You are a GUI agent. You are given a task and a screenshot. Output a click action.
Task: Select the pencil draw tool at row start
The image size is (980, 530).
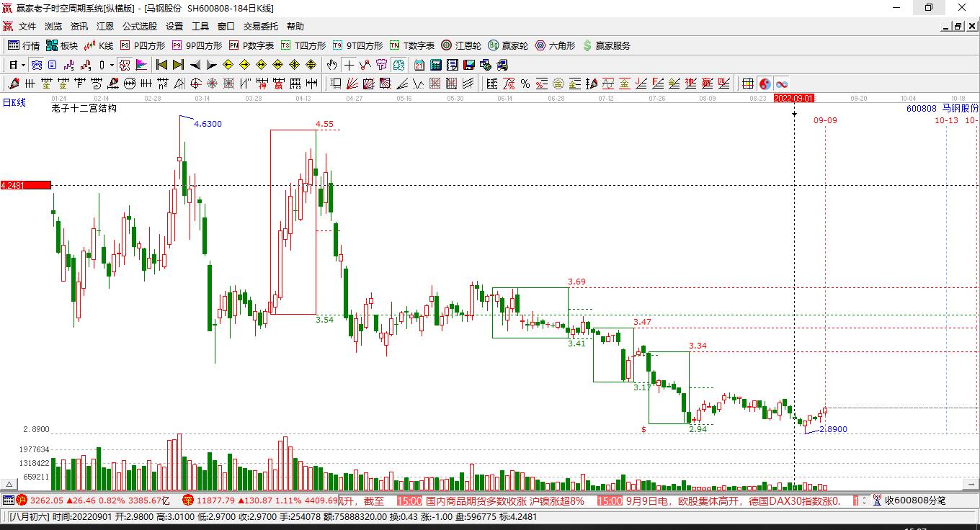(x=14, y=84)
